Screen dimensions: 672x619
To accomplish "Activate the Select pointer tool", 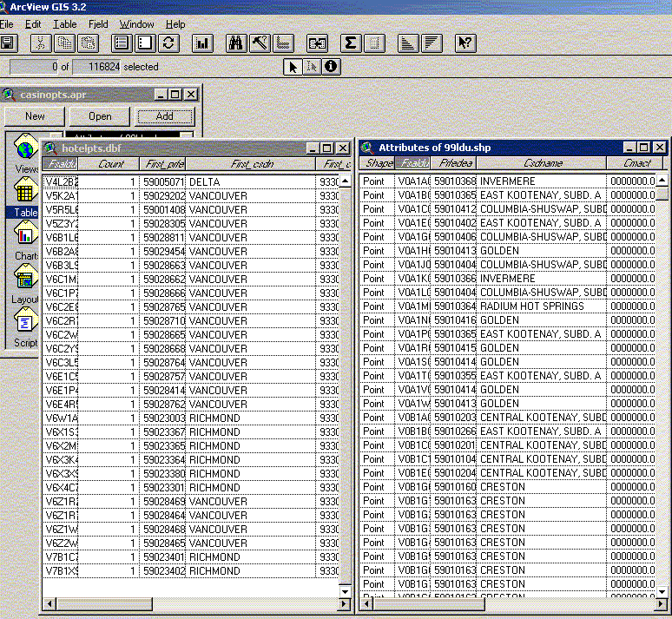I will [x=293, y=67].
